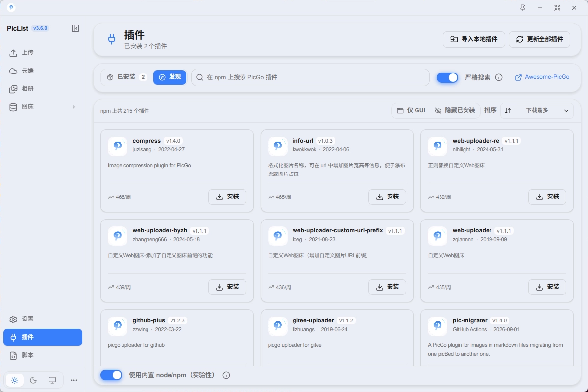Switch to light theme sun icon

[15, 380]
